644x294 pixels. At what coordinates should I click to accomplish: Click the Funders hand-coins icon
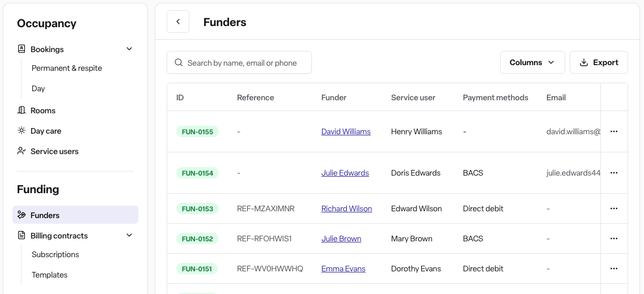[22, 215]
